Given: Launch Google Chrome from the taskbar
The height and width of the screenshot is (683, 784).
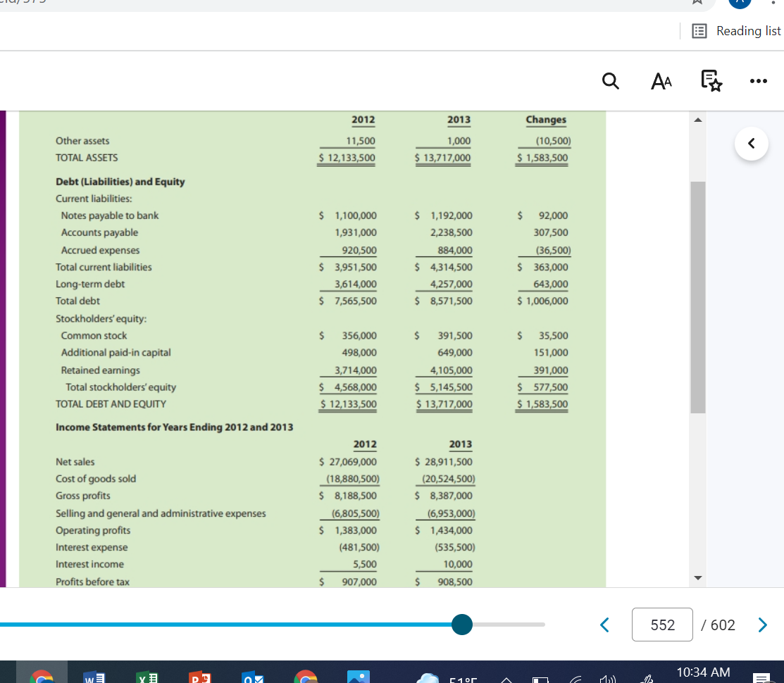Looking at the screenshot, I should (x=306, y=677).
